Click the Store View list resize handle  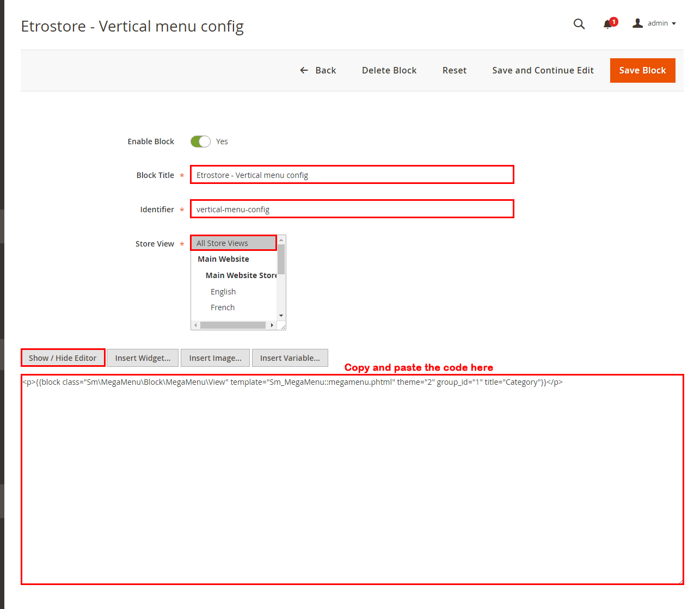tap(282, 326)
